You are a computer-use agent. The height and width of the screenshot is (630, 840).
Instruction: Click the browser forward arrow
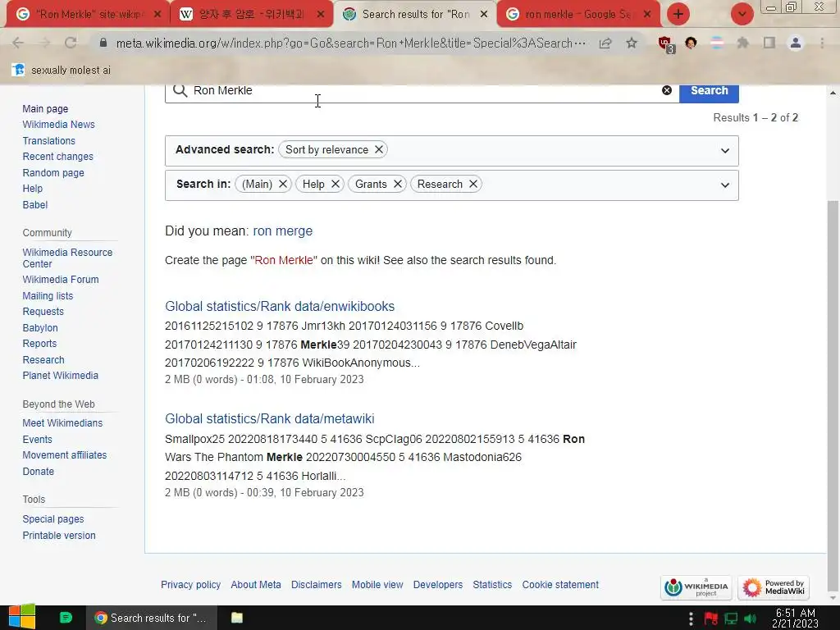point(44,43)
